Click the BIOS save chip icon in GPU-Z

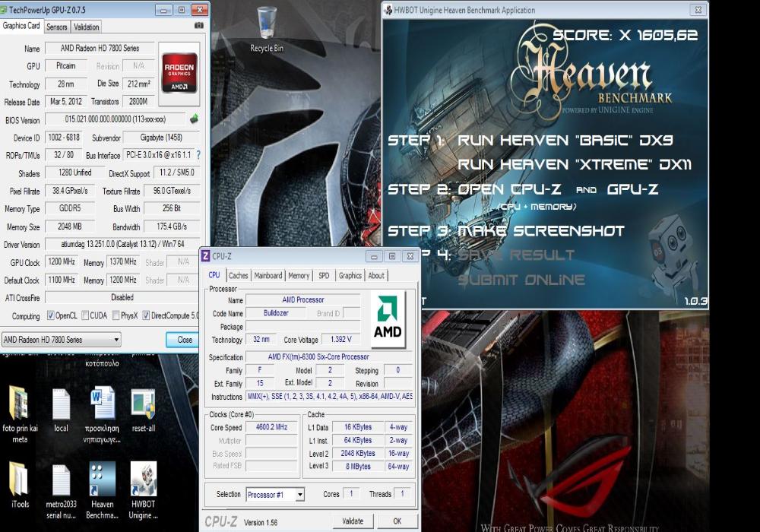[194, 119]
